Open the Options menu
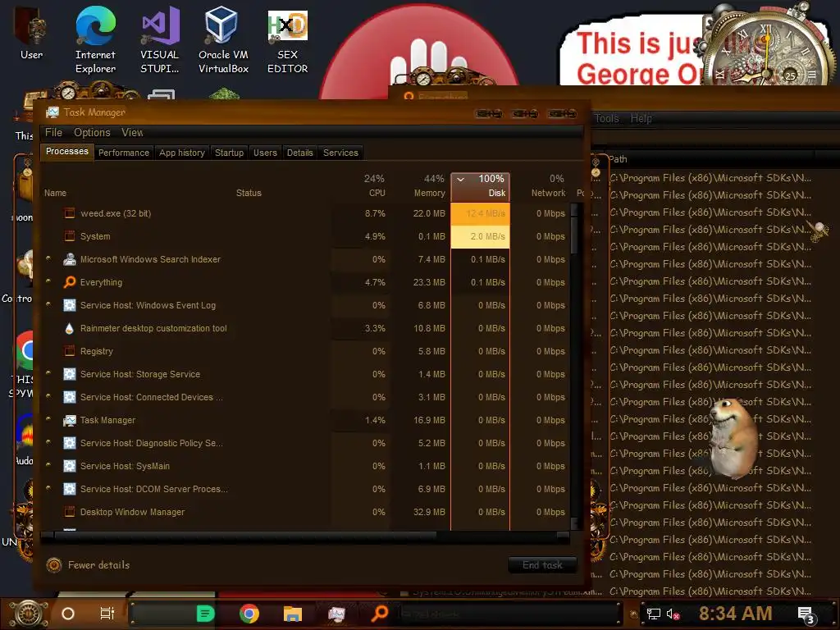 92,132
